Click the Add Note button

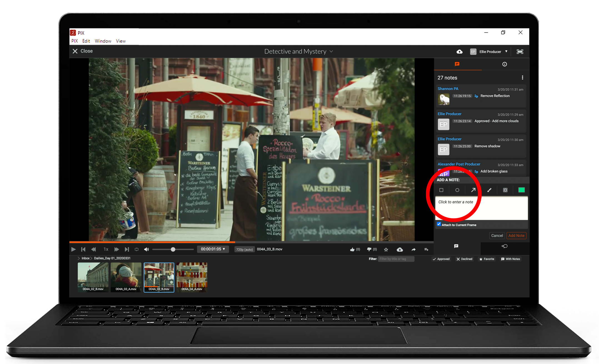point(516,236)
